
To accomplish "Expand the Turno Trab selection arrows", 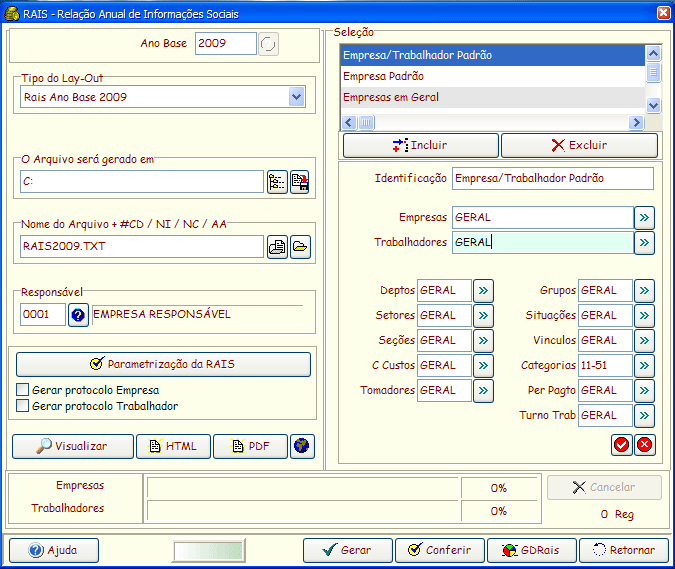I will [x=644, y=416].
